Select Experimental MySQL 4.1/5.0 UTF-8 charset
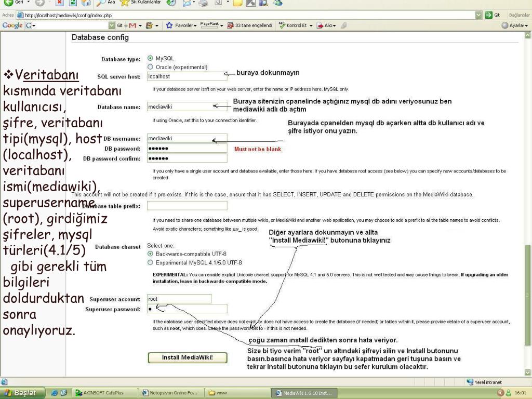This screenshot has width=532, height=399. (150, 262)
